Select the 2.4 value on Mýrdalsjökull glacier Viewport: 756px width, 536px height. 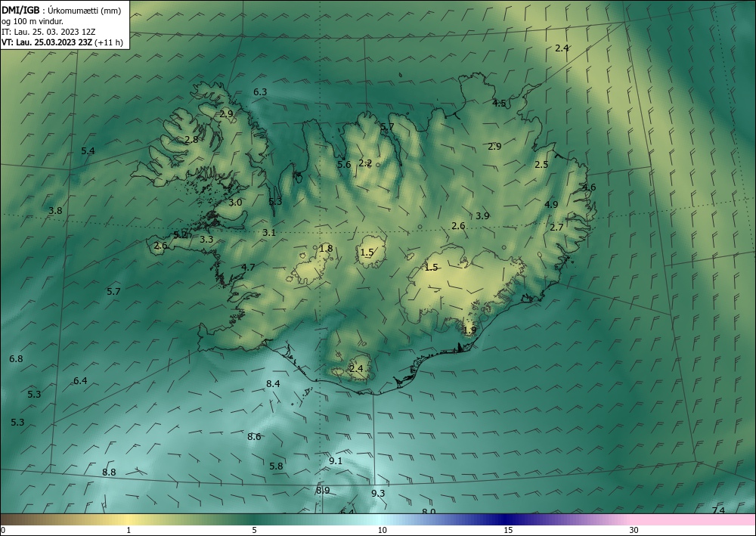click(x=356, y=369)
